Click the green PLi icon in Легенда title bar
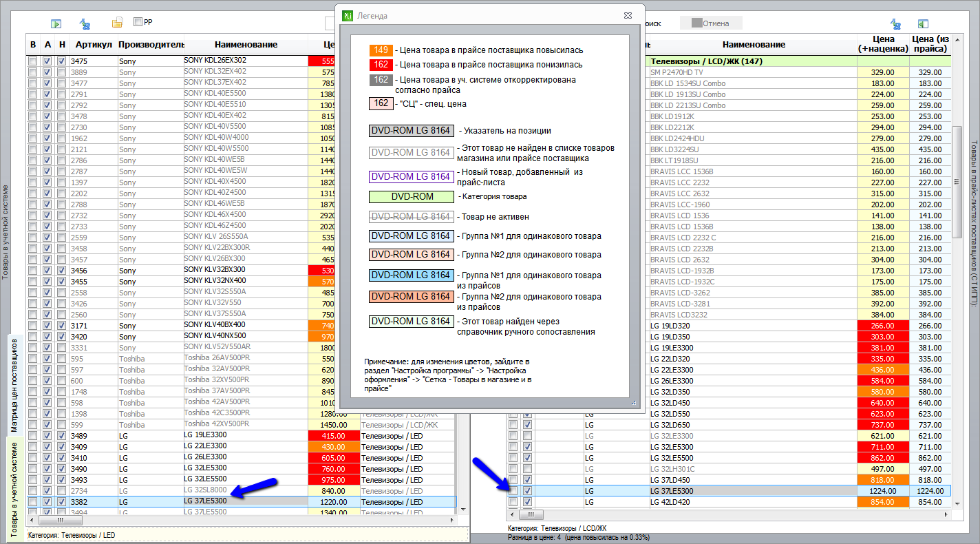Screen dimensions: 980x544 point(348,15)
